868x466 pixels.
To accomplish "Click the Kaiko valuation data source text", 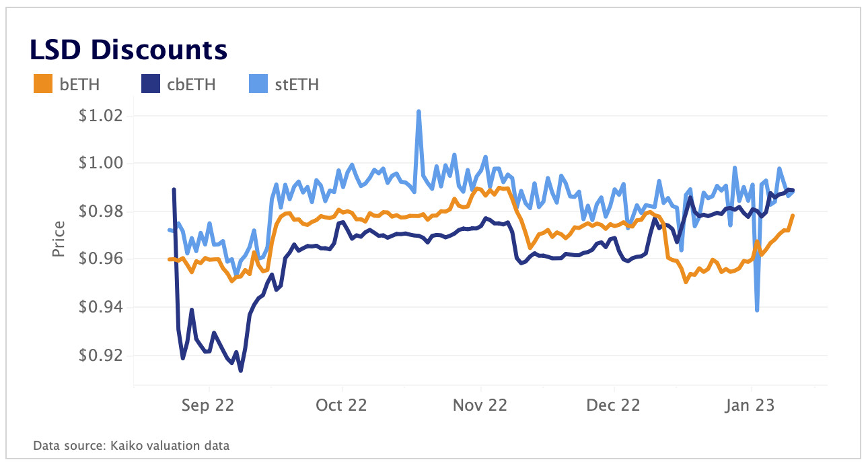I will [131, 445].
